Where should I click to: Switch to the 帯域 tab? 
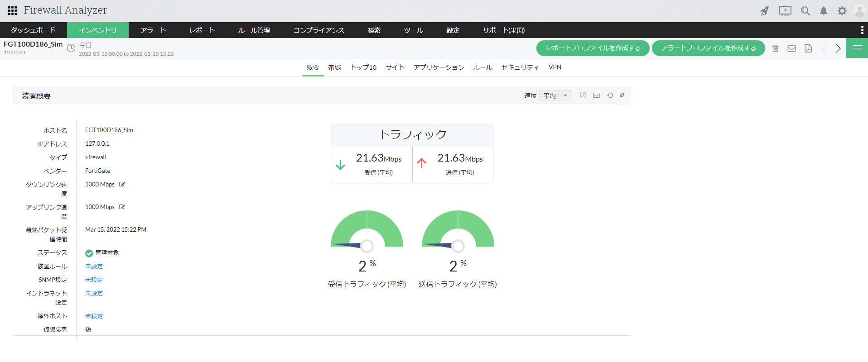point(335,67)
